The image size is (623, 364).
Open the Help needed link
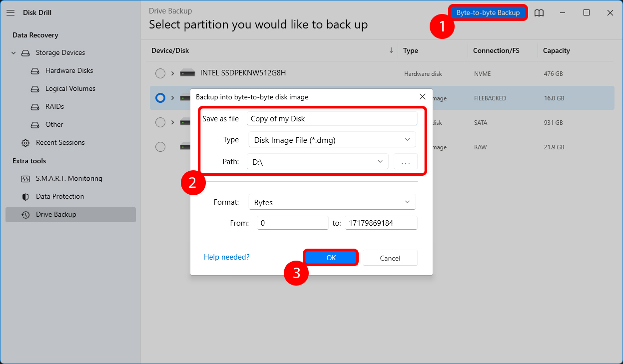tap(226, 257)
